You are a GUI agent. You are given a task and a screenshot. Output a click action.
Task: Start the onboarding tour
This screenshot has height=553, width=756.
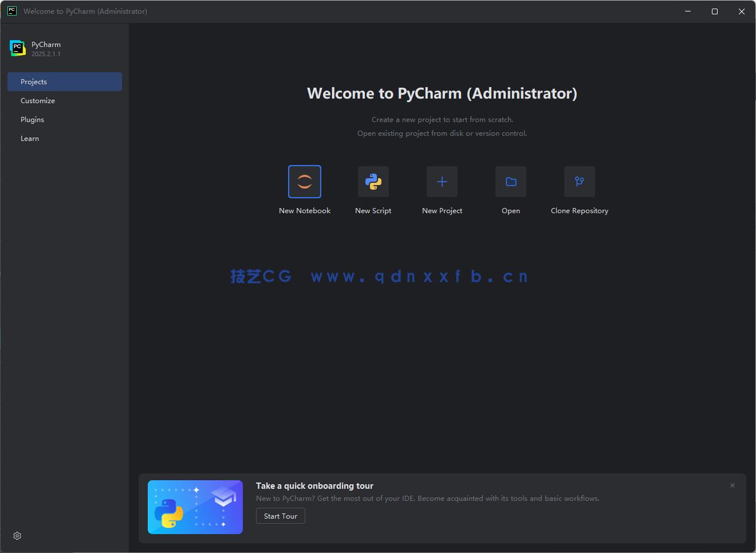click(280, 516)
